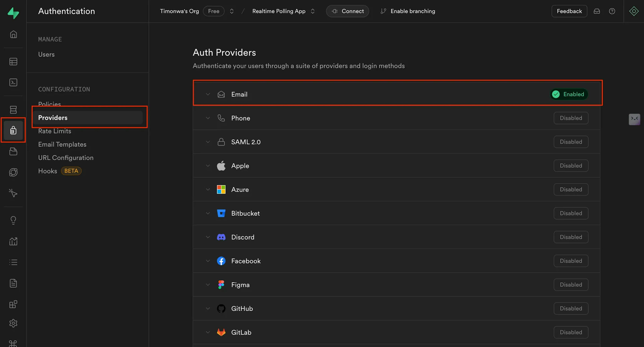Open the Table Editor sidebar icon
Viewport: 644px width, 347px height.
13,62
